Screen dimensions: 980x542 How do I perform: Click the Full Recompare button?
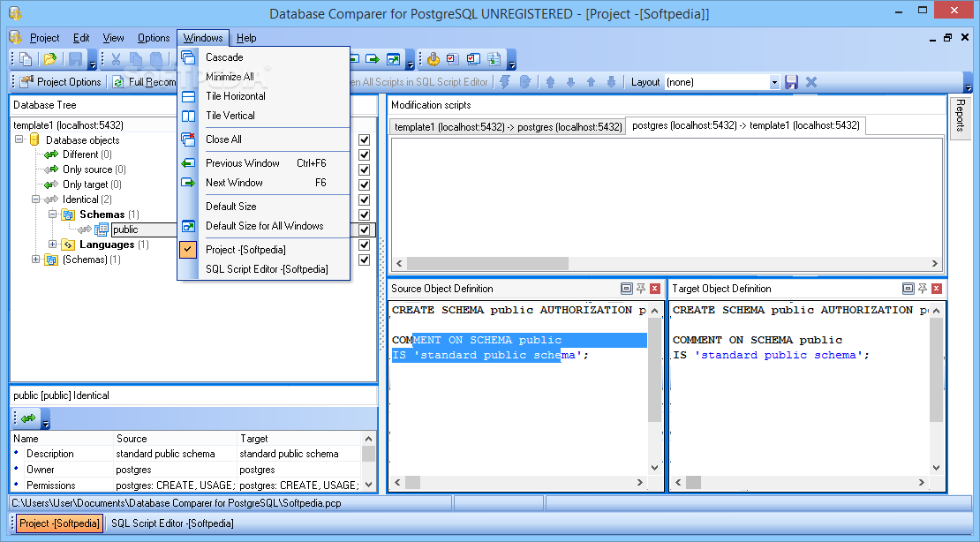pyautogui.click(x=145, y=82)
